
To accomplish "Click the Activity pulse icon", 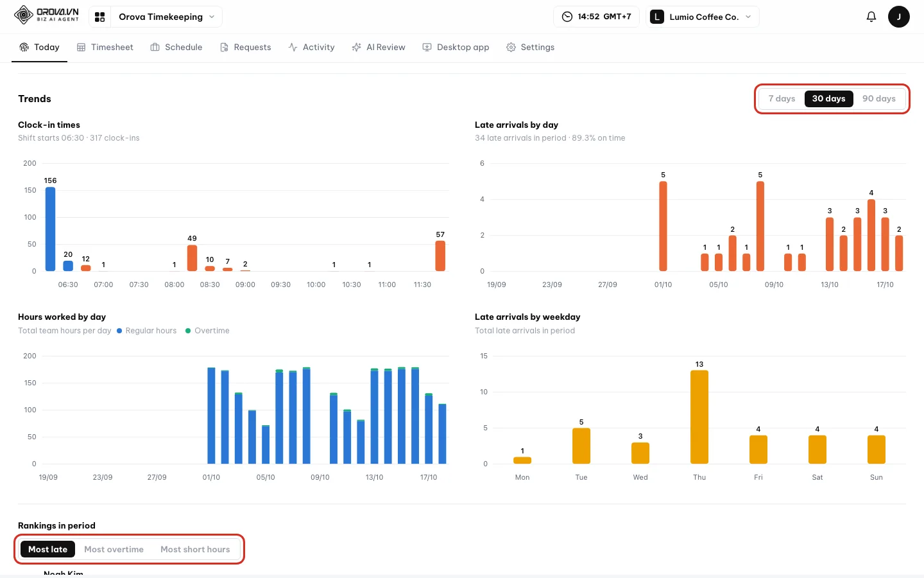I will click(x=293, y=48).
